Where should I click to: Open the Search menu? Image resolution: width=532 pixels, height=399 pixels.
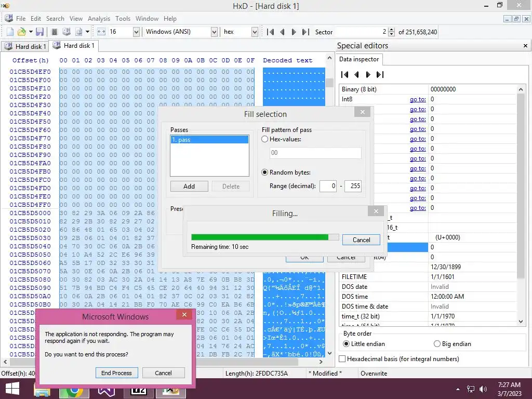point(55,19)
